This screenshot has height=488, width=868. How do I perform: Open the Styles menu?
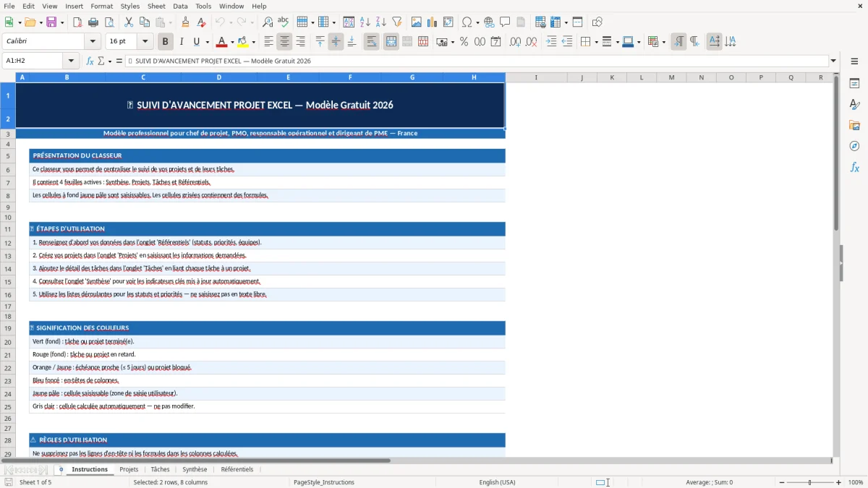[x=130, y=6]
